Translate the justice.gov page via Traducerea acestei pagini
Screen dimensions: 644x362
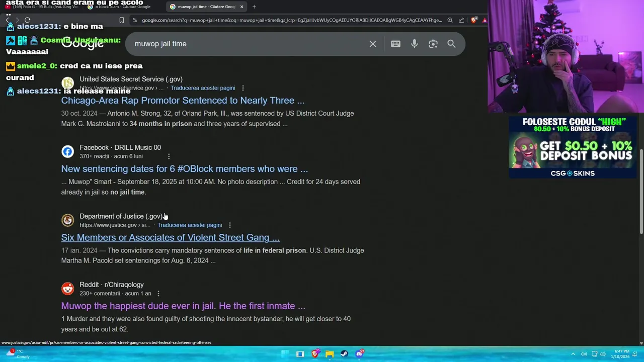(190, 225)
